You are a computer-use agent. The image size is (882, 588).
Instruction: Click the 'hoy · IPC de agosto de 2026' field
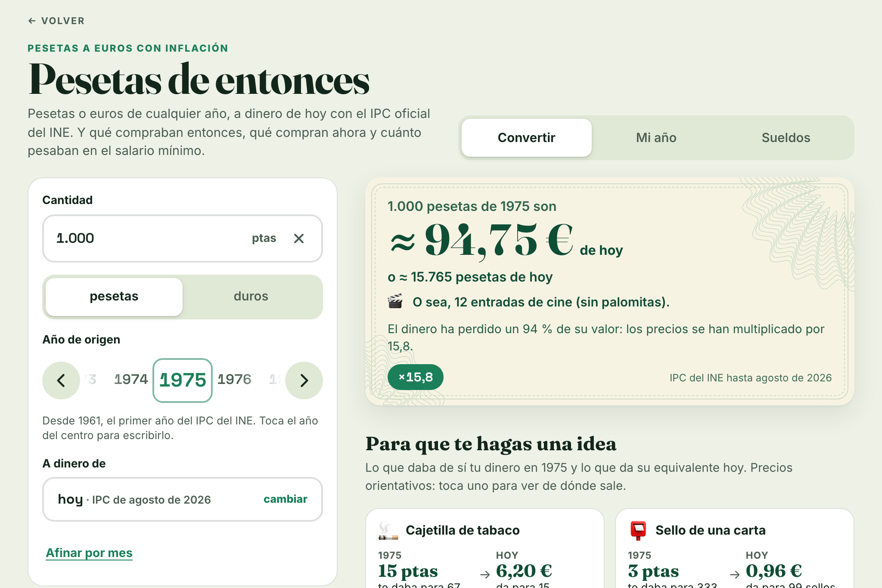[183, 499]
